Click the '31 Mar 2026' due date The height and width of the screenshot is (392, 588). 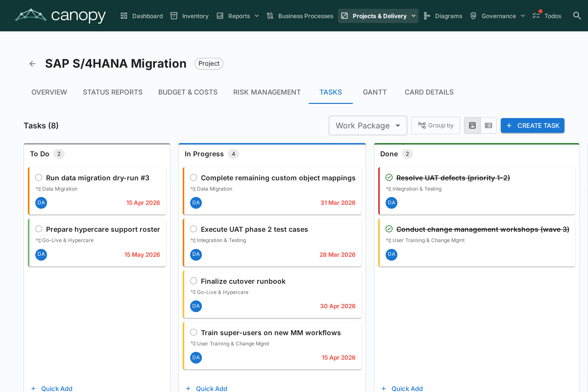tap(338, 203)
